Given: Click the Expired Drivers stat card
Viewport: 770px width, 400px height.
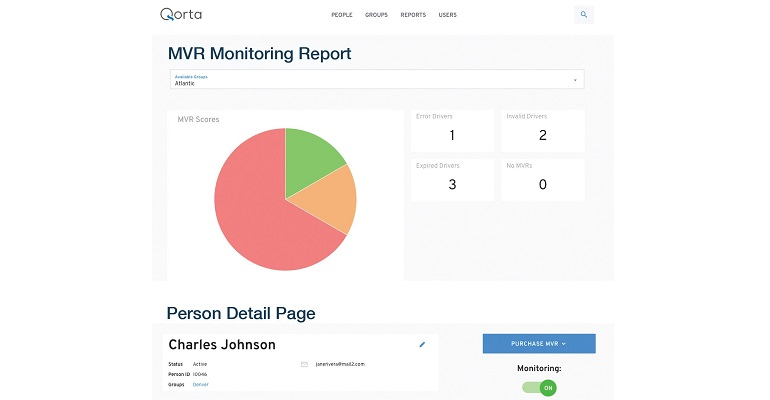Looking at the screenshot, I should tap(452, 180).
